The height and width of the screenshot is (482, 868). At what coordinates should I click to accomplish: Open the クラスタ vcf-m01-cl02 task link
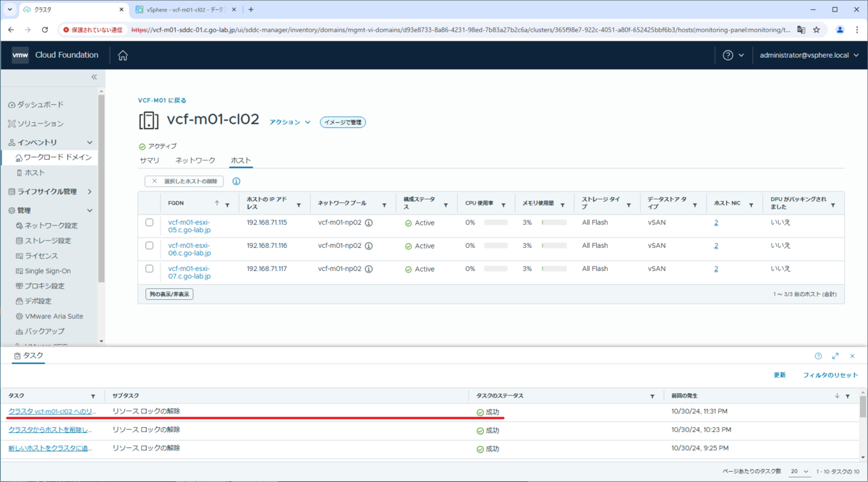[x=52, y=411]
